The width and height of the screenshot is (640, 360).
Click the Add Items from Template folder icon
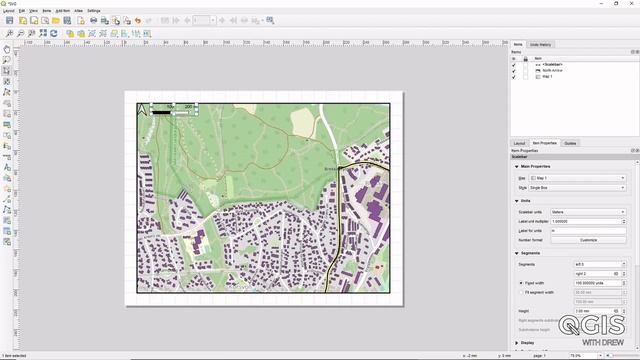pyautogui.click(x=56, y=20)
